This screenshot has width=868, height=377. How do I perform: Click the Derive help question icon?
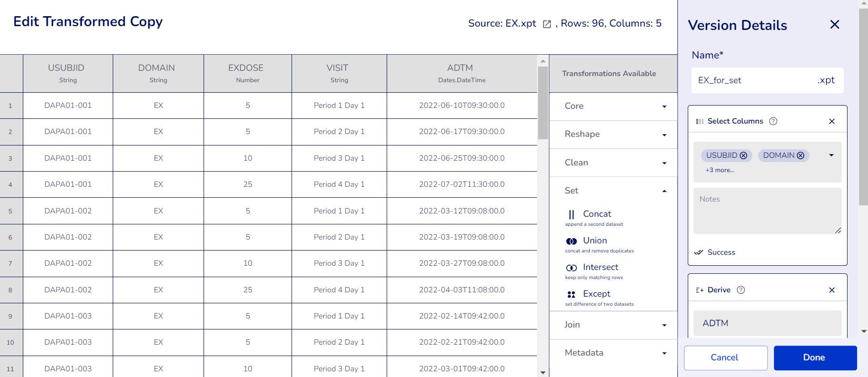click(x=741, y=290)
